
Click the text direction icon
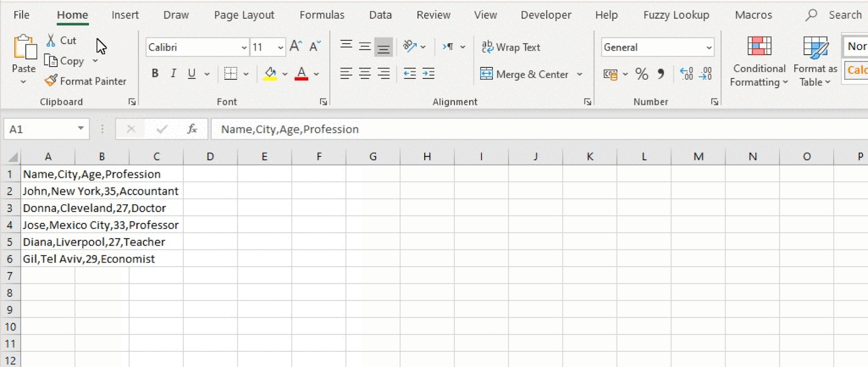[448, 47]
